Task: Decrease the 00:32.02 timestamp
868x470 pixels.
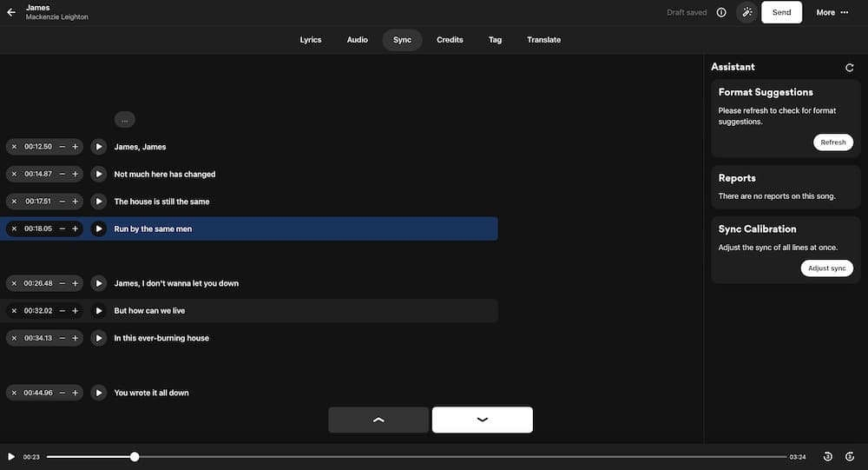Action: coord(62,311)
